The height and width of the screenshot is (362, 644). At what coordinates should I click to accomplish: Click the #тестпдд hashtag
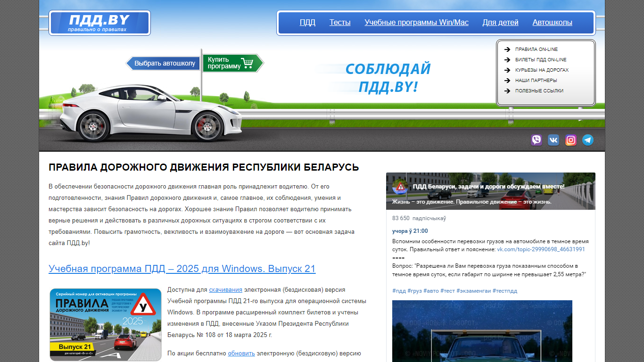[505, 291]
